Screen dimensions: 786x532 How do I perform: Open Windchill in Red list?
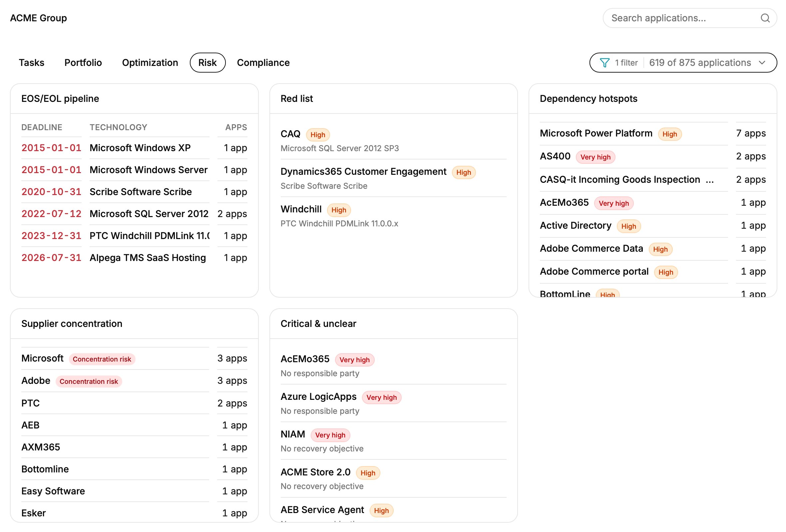(x=393, y=216)
